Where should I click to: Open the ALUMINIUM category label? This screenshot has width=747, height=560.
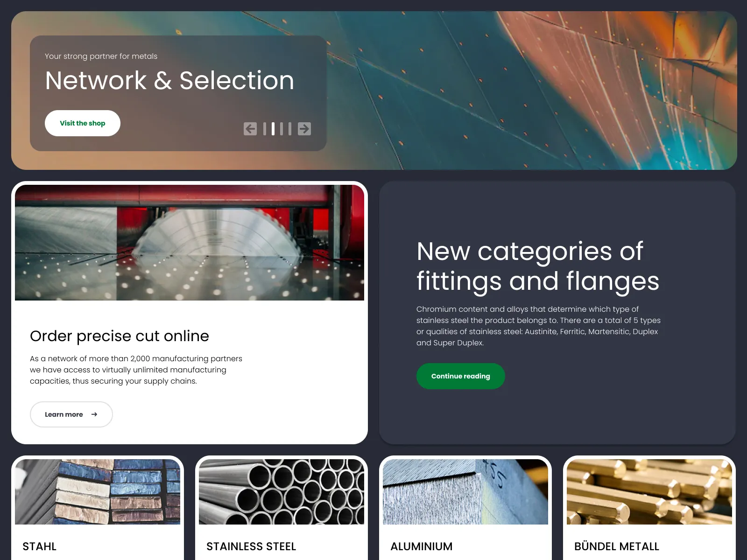click(x=422, y=546)
